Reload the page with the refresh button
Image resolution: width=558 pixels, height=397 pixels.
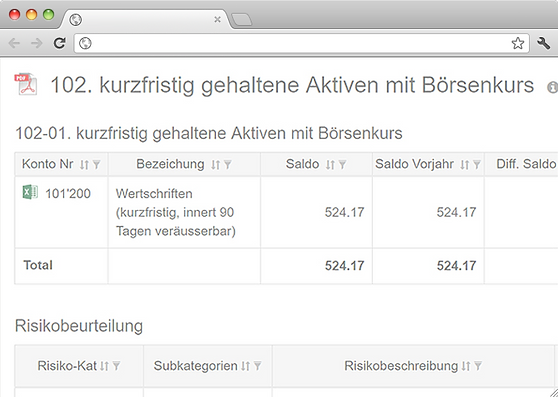pyautogui.click(x=59, y=43)
